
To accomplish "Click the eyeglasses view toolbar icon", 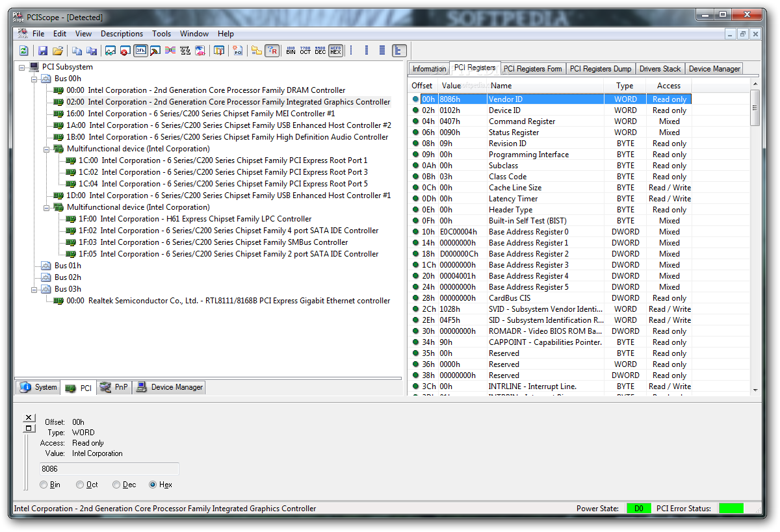I will tap(110, 50).
